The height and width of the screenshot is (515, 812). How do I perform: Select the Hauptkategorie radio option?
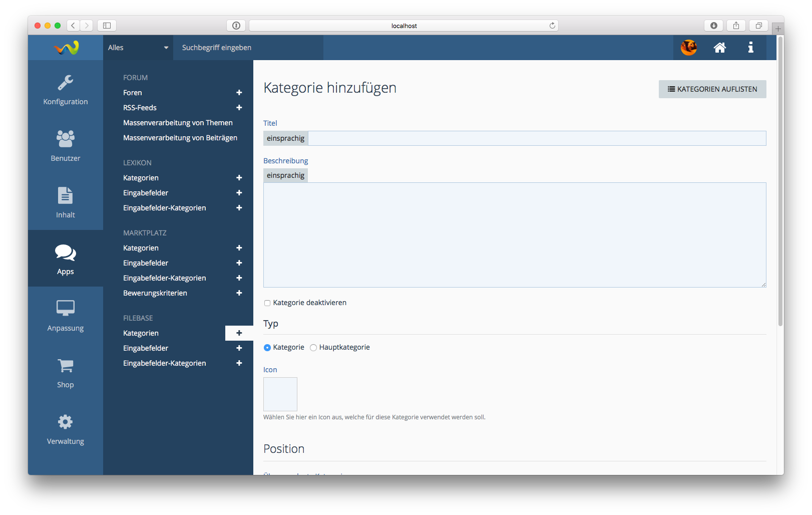coord(313,348)
